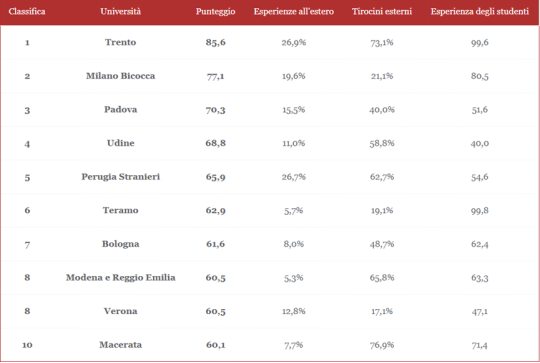Image resolution: width=540 pixels, height=363 pixels.
Task: Select the Università column header
Action: click(121, 12)
